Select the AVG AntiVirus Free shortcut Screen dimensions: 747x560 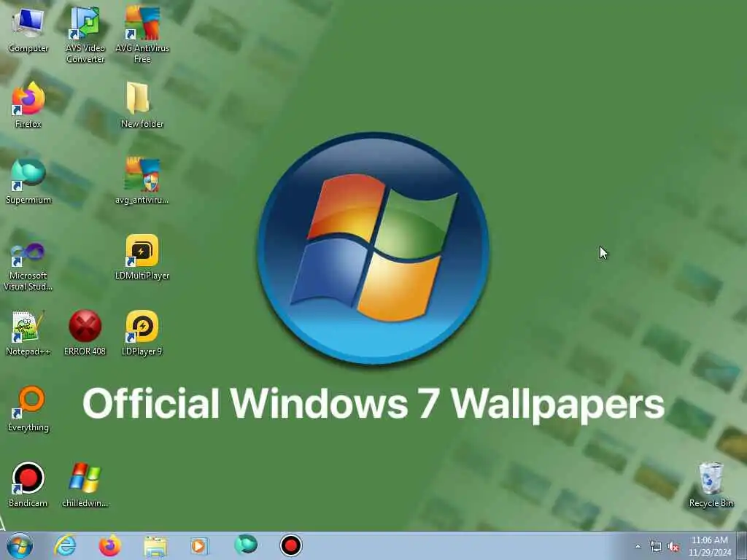click(x=142, y=34)
